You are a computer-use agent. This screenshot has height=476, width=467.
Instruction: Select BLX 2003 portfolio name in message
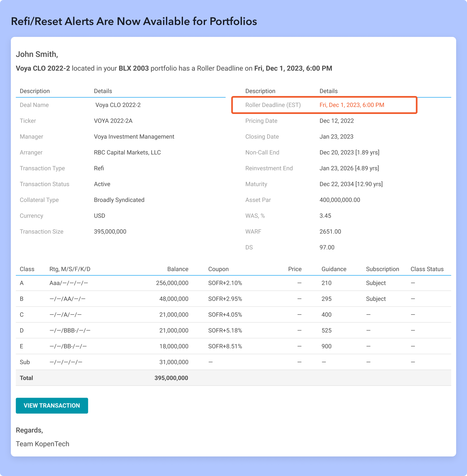pos(134,68)
